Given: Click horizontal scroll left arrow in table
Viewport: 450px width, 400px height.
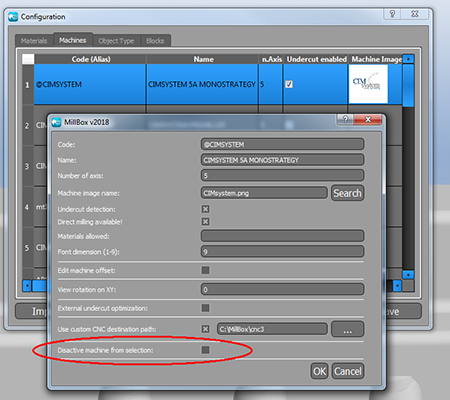Looking at the screenshot, I should 27,286.
